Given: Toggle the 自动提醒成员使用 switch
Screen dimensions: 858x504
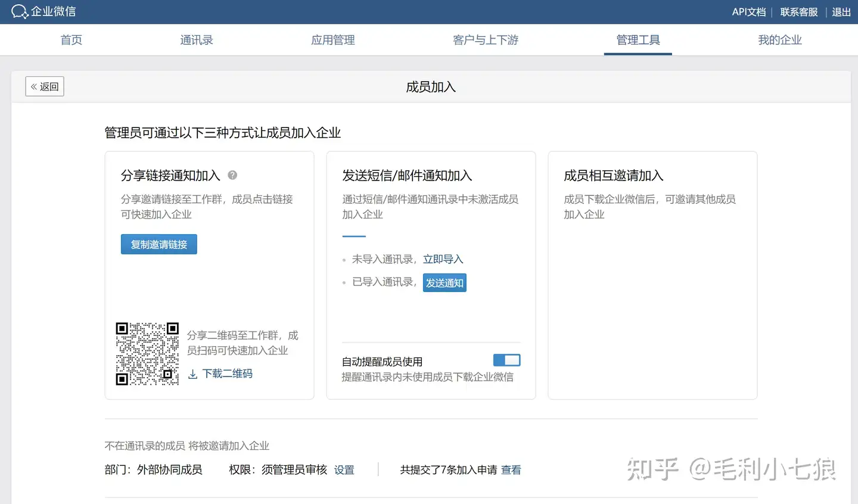Looking at the screenshot, I should [506, 360].
